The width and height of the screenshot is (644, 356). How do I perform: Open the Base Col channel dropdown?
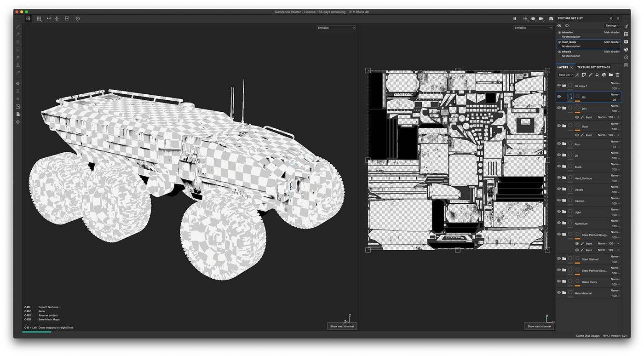pyautogui.click(x=565, y=75)
